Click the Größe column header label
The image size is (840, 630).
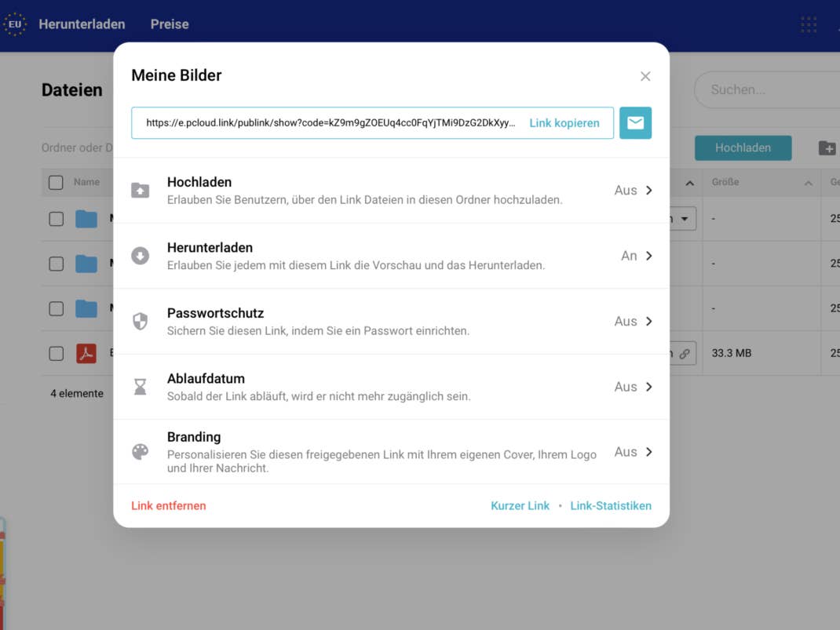[x=725, y=182]
